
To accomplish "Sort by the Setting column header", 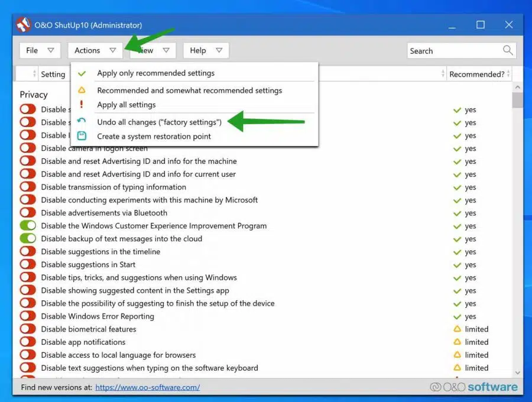I will 53,74.
